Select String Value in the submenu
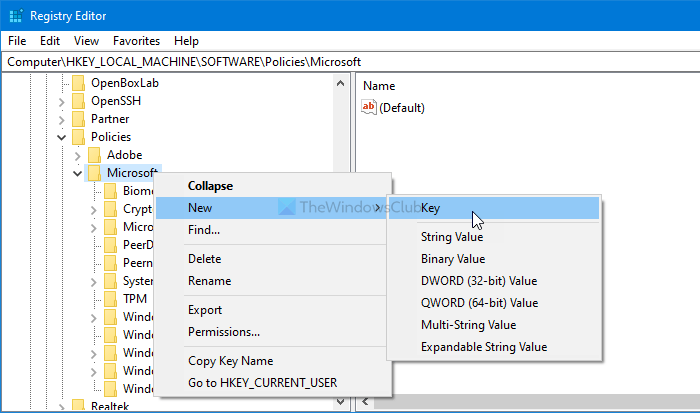This screenshot has height=413, width=700. (x=494, y=237)
